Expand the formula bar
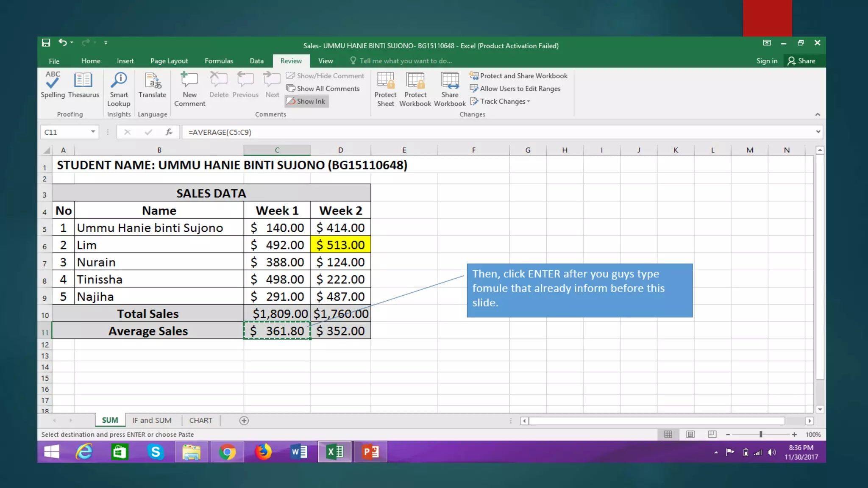Image resolution: width=868 pixels, height=488 pixels. 818,132
